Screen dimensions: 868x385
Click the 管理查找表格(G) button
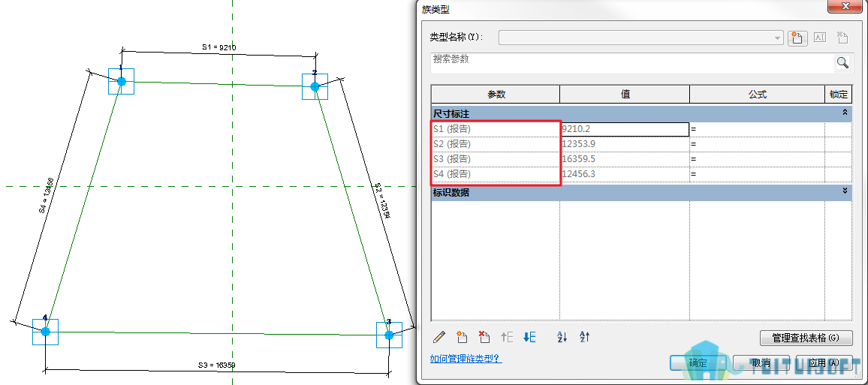pyautogui.click(x=806, y=338)
